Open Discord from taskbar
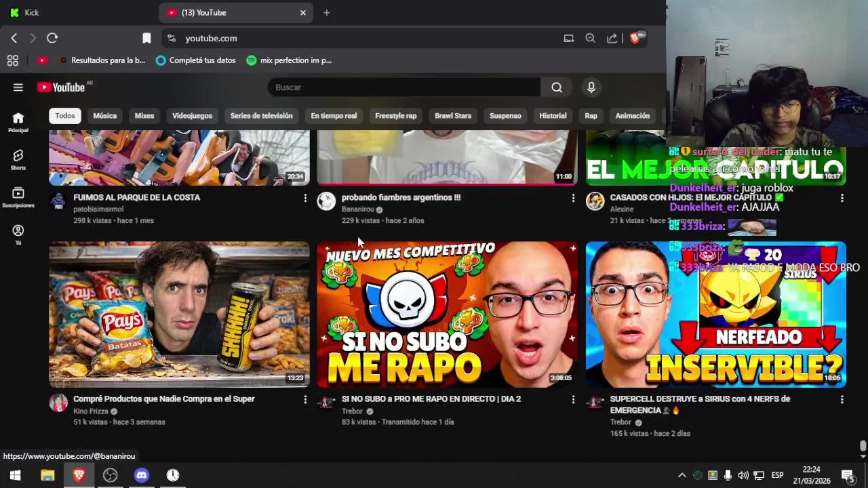The height and width of the screenshot is (488, 868). (141, 475)
